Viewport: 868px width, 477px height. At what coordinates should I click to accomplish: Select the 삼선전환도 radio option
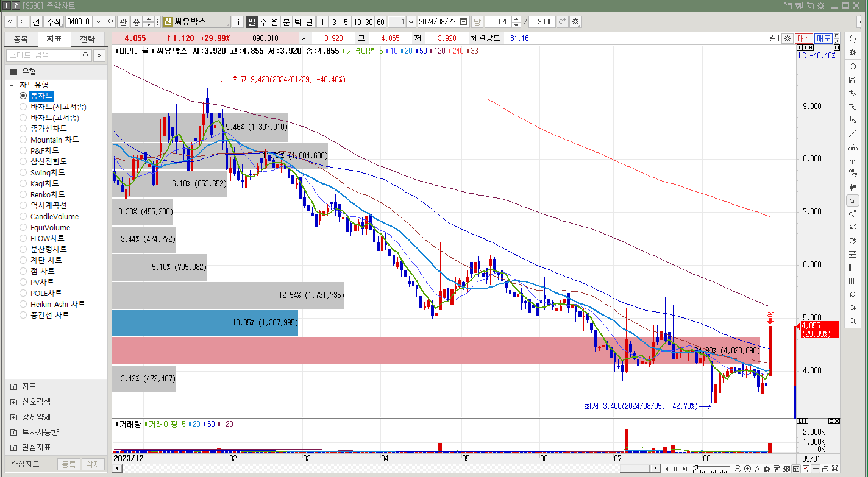point(23,161)
